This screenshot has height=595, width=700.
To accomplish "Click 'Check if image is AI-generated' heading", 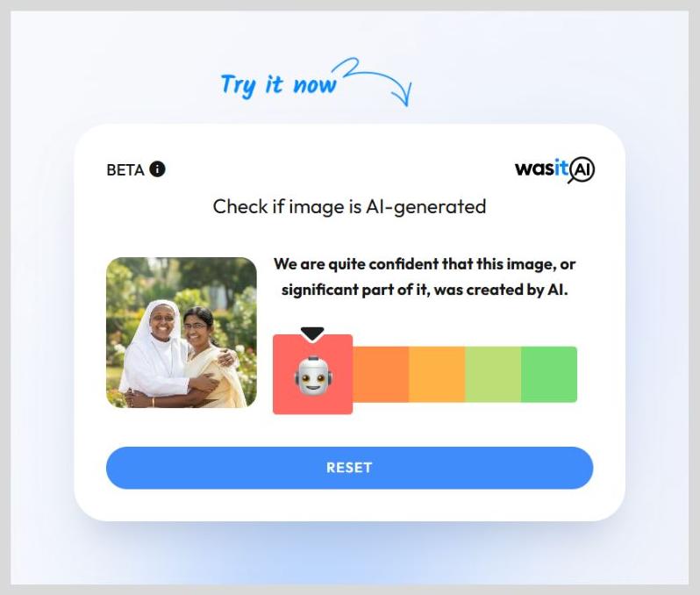I will point(349,207).
